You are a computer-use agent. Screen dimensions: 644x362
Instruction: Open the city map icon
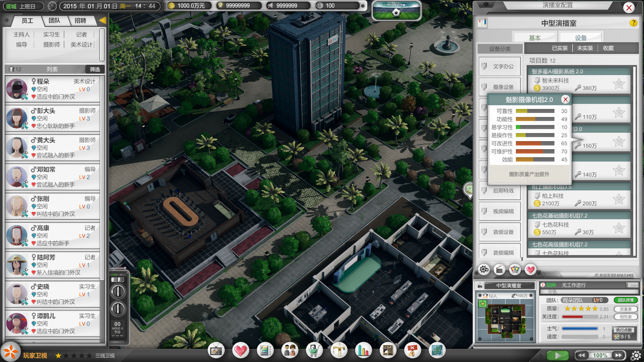coord(437,351)
